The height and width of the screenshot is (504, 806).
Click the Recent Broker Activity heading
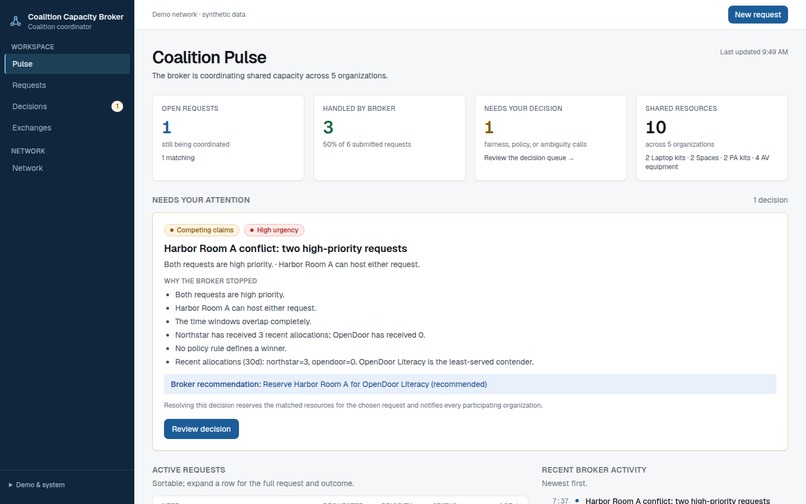coord(594,470)
